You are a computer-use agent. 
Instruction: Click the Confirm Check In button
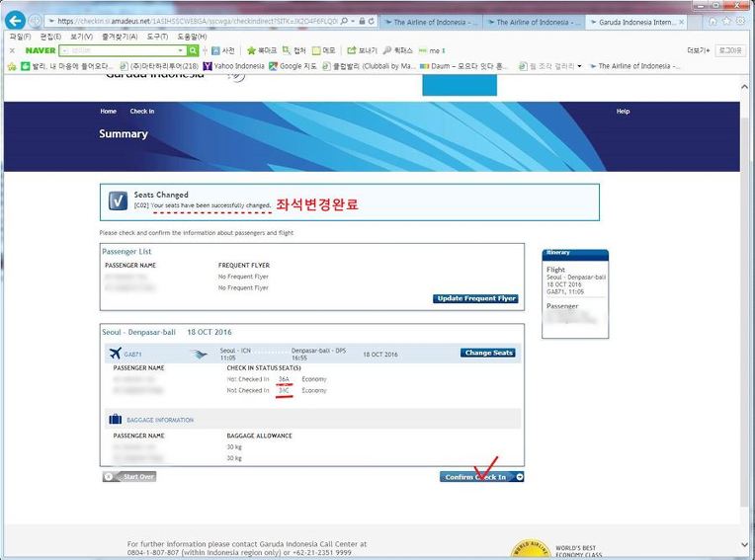pyautogui.click(x=482, y=477)
